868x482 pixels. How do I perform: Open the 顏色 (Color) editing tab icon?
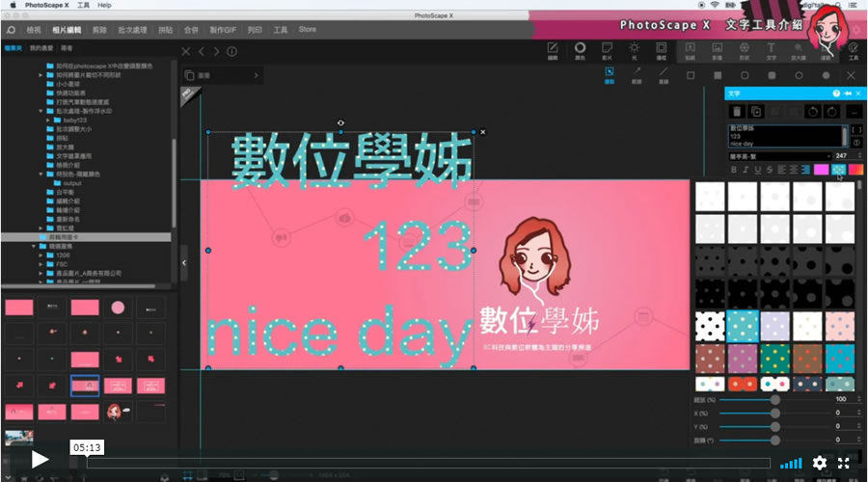coord(580,48)
